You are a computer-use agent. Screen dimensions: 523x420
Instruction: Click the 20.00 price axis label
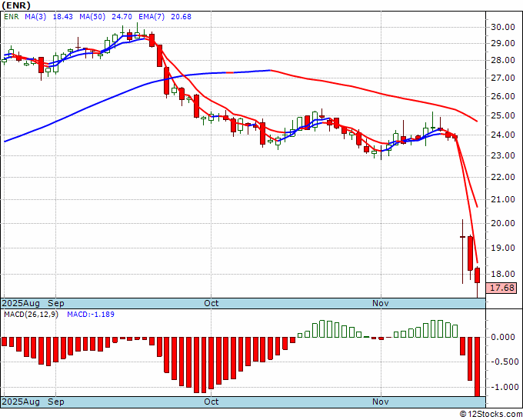[503, 223]
